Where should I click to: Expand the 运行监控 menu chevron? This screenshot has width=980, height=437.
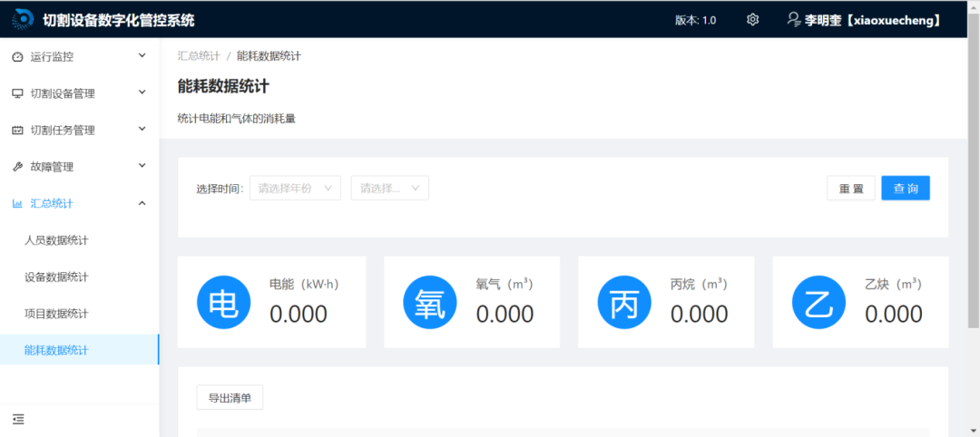click(x=142, y=56)
